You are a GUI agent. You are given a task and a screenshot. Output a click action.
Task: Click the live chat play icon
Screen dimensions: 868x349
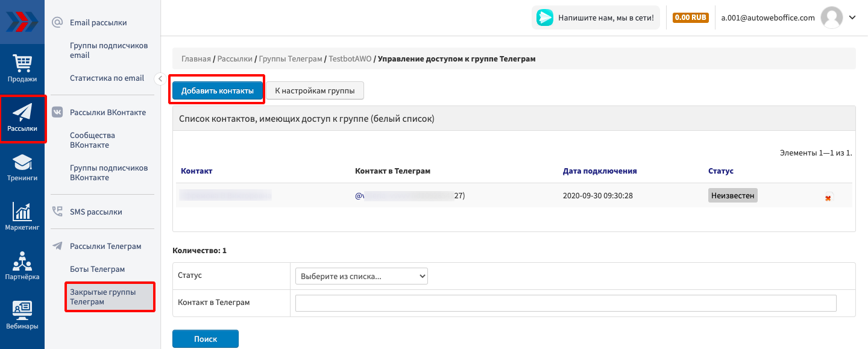(x=544, y=18)
